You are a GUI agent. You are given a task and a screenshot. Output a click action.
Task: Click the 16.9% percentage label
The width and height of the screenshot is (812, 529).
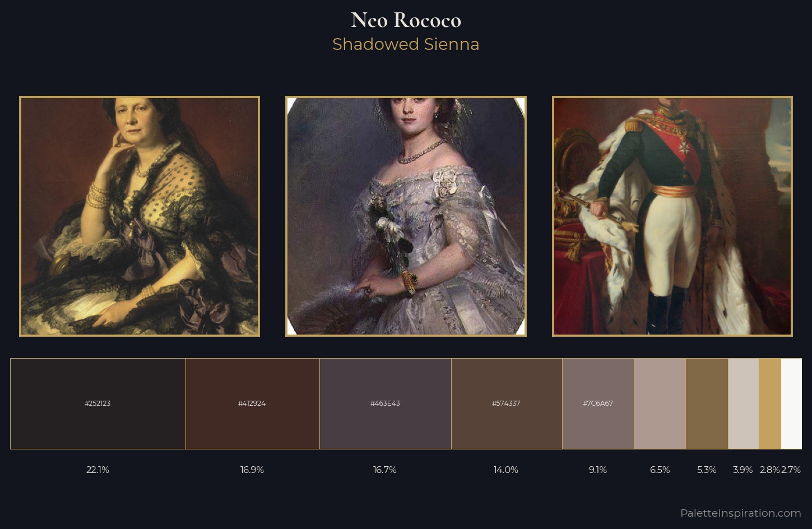coord(252,470)
